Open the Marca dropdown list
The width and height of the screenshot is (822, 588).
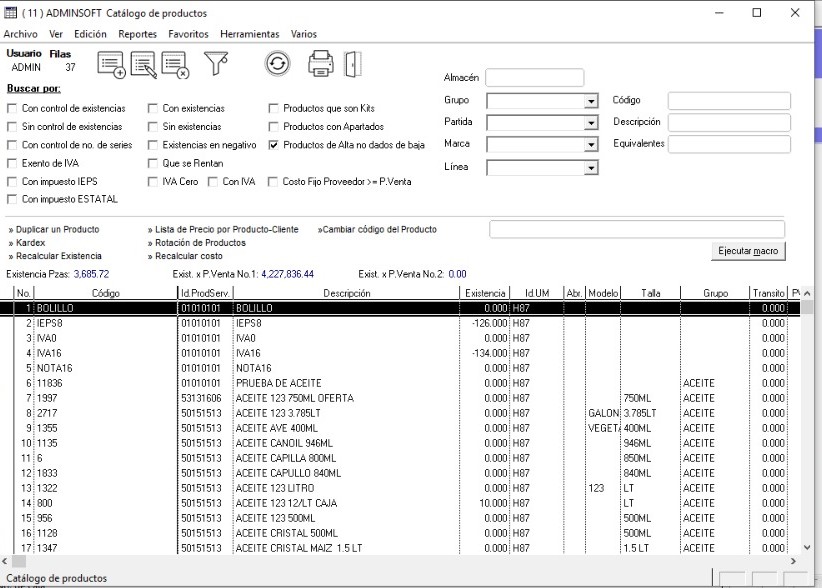click(x=591, y=145)
